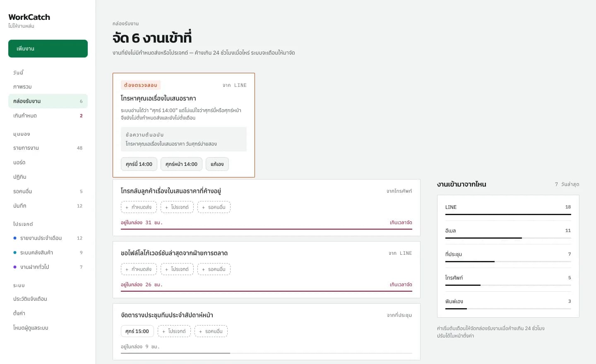
Task: Open task จัดตารางประชุมทีมประจำสัปดาห์หน้า
Action: (x=167, y=315)
